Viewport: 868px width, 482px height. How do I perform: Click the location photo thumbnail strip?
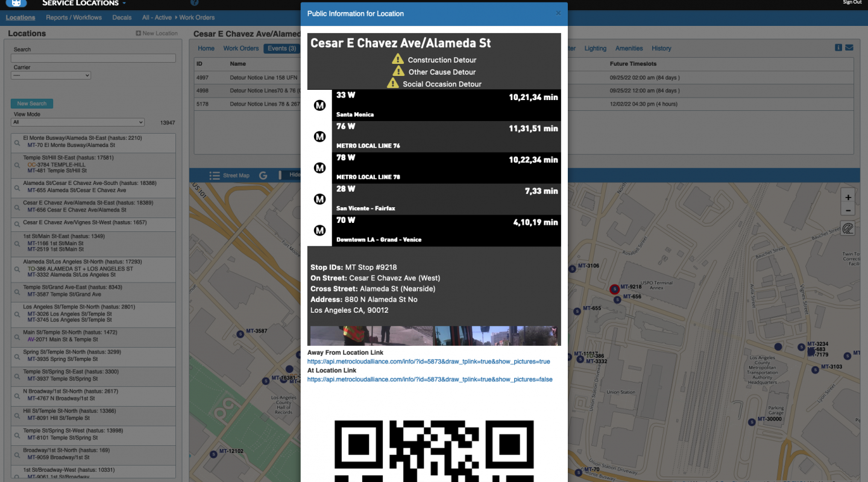[x=433, y=336]
